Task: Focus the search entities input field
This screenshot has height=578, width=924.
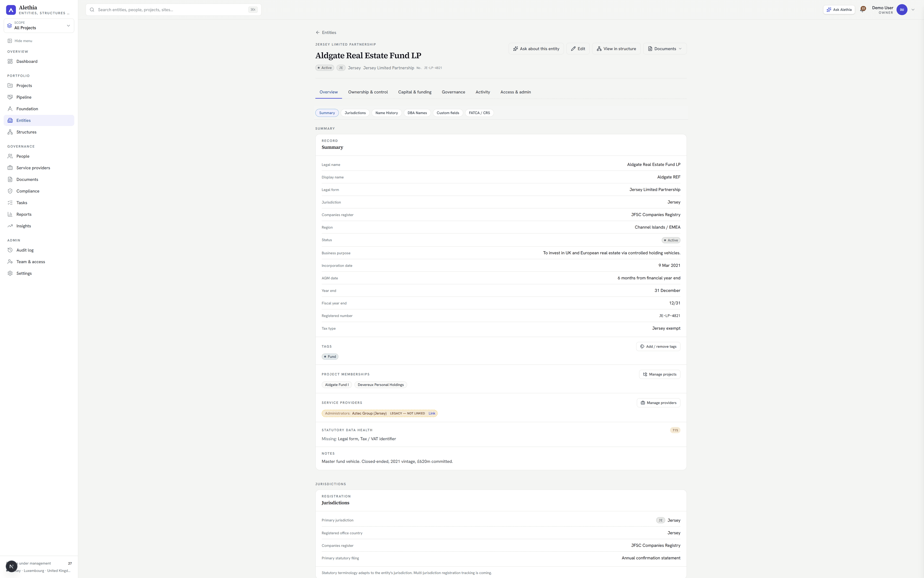Action: click(173, 10)
